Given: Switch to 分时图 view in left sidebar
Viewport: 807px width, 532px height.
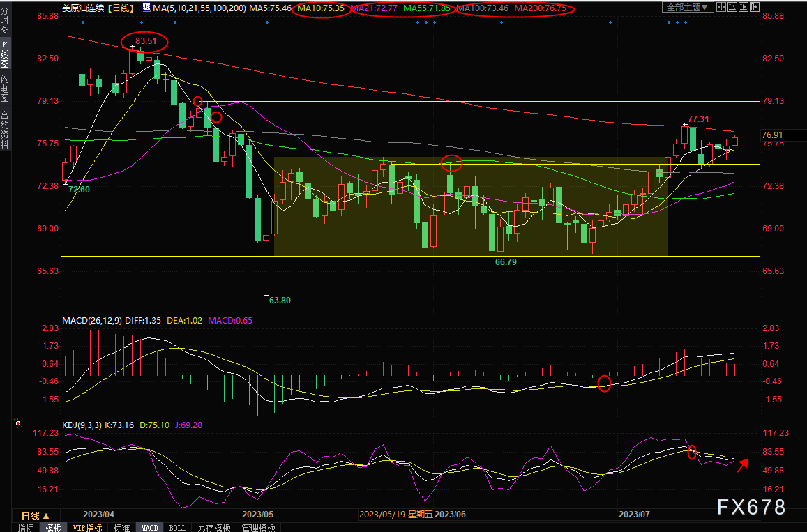Looking at the screenshot, I should click(5, 20).
